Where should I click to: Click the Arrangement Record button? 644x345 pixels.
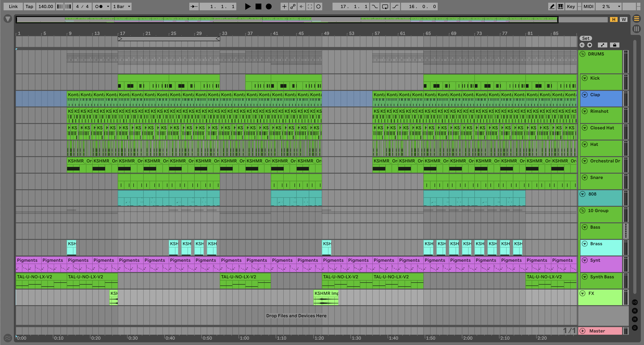point(269,6)
